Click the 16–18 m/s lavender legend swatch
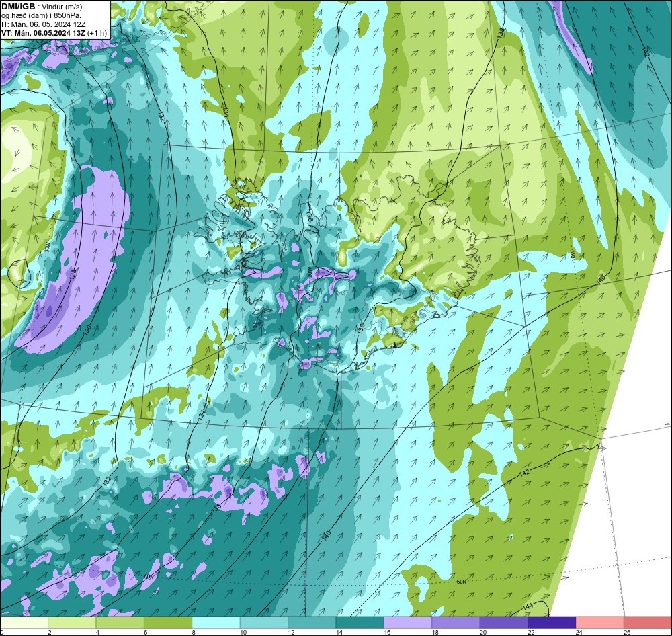 tap(408, 623)
